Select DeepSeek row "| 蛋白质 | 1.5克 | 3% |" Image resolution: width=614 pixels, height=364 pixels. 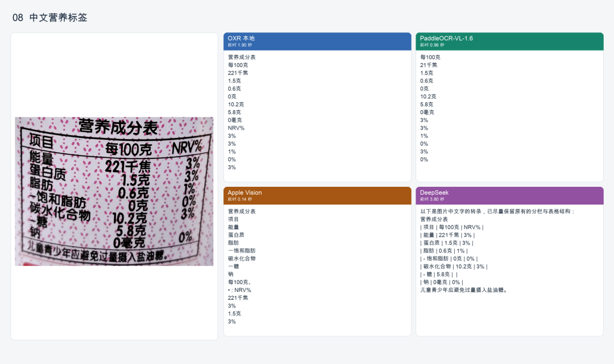point(446,243)
